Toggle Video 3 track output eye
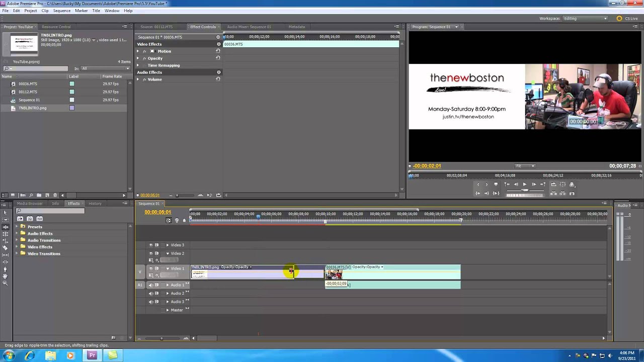This screenshot has height=362, width=644. click(x=151, y=245)
